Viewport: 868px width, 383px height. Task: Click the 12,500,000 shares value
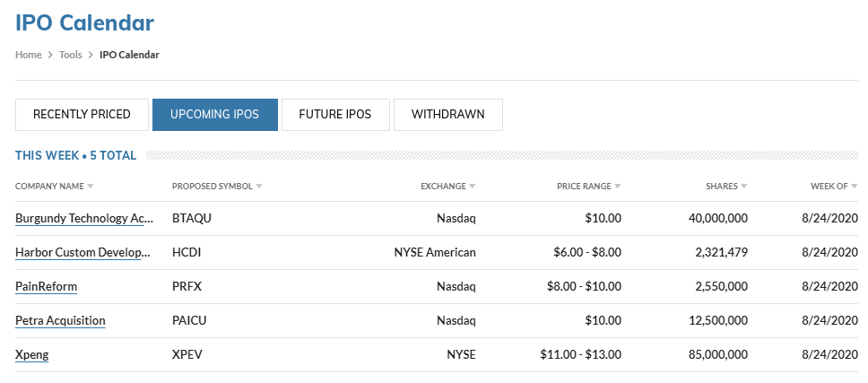click(718, 321)
